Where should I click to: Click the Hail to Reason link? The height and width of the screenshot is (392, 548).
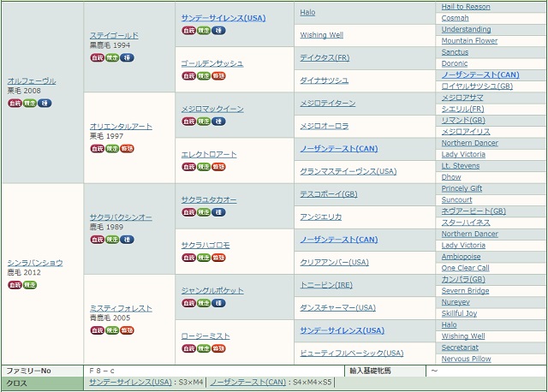[x=466, y=7]
